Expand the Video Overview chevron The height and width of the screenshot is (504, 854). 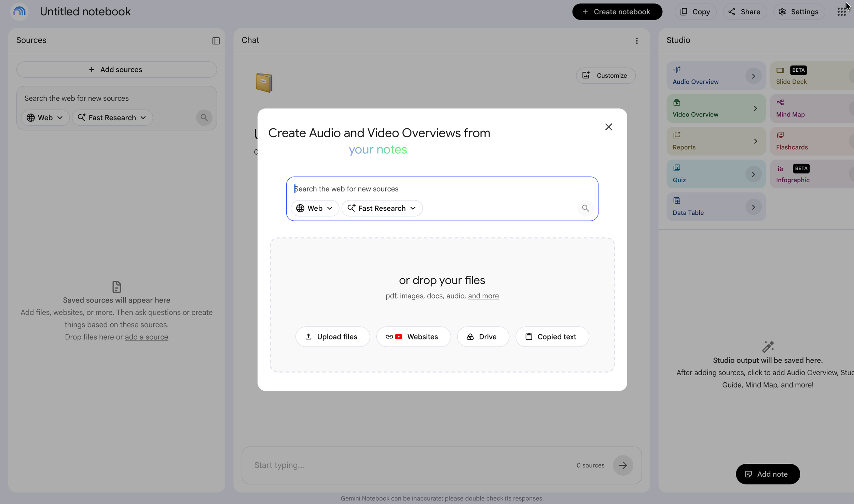click(756, 109)
